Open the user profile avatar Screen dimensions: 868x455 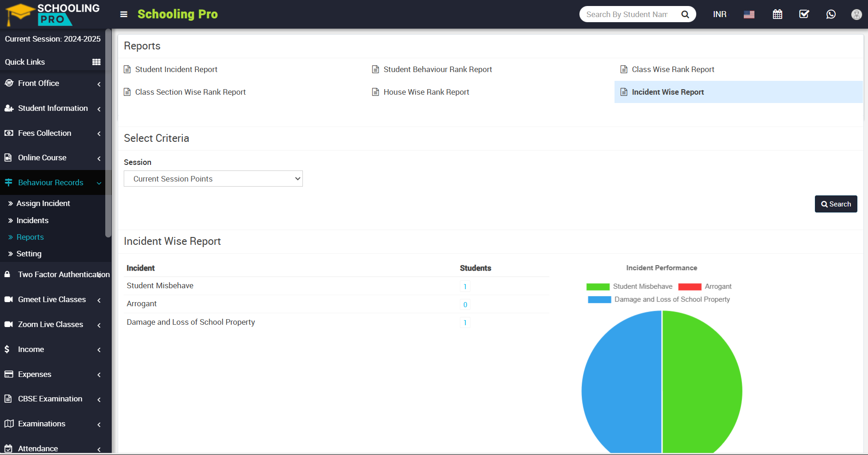pyautogui.click(x=856, y=14)
